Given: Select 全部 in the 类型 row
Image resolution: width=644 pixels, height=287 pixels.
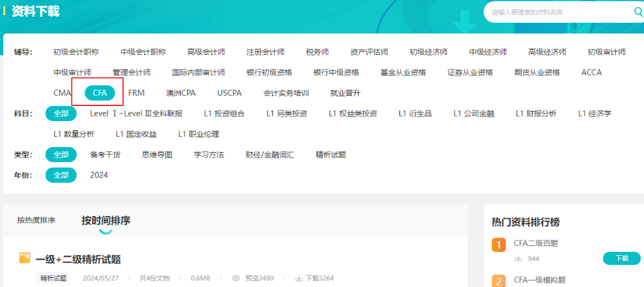Looking at the screenshot, I should coord(60,155).
